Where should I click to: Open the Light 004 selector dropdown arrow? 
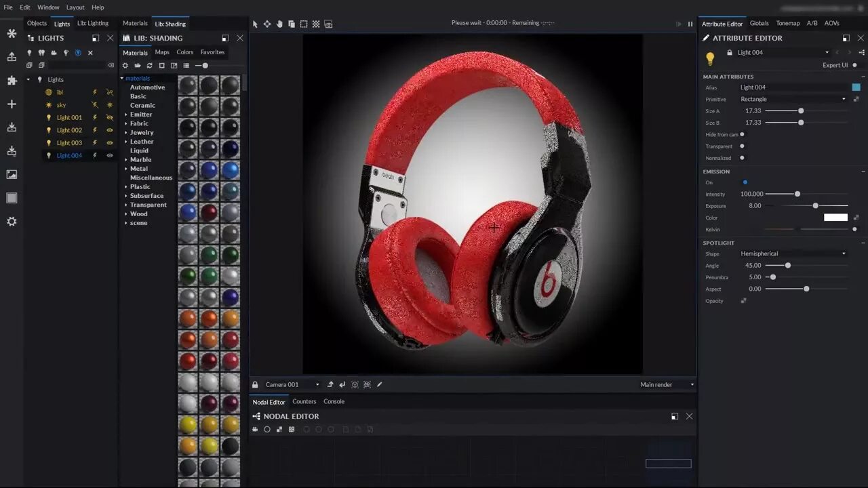(827, 52)
